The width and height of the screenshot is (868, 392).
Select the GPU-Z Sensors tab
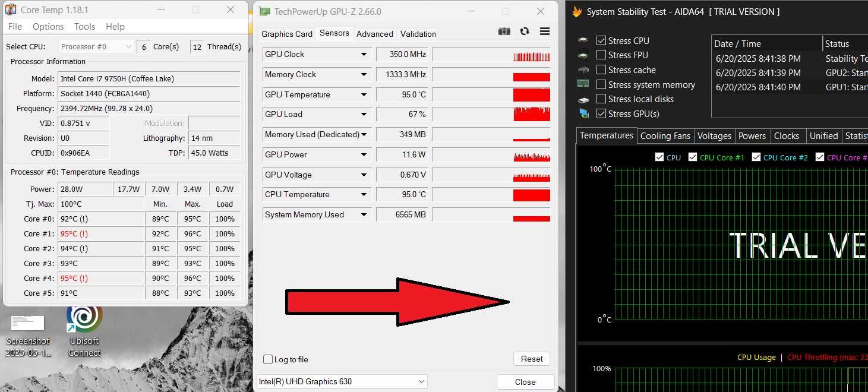[334, 33]
